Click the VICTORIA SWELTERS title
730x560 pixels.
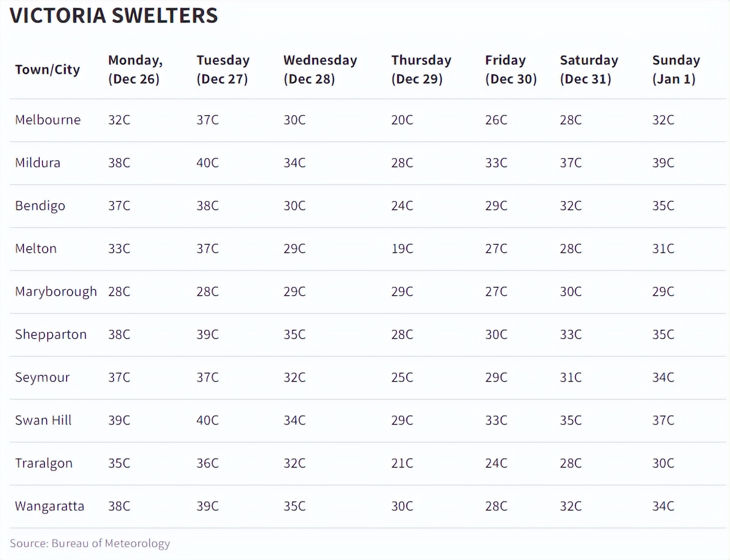pos(114,16)
